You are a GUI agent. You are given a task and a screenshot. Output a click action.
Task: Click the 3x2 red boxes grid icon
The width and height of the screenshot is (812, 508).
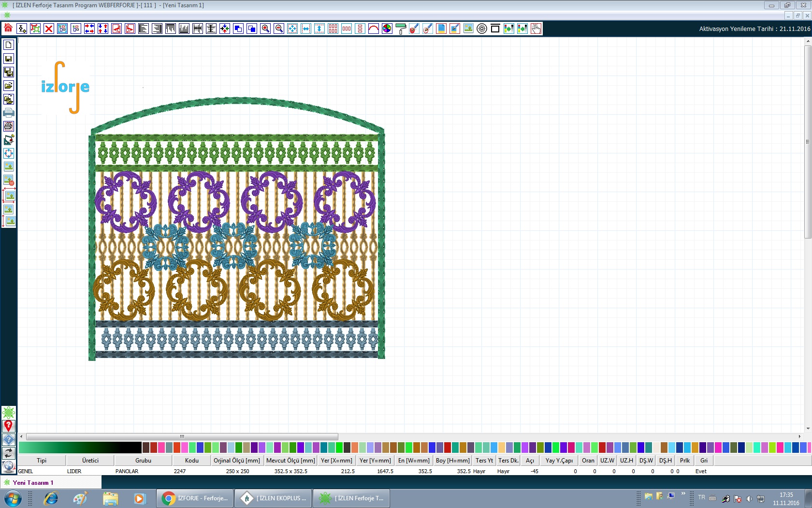pos(333,29)
